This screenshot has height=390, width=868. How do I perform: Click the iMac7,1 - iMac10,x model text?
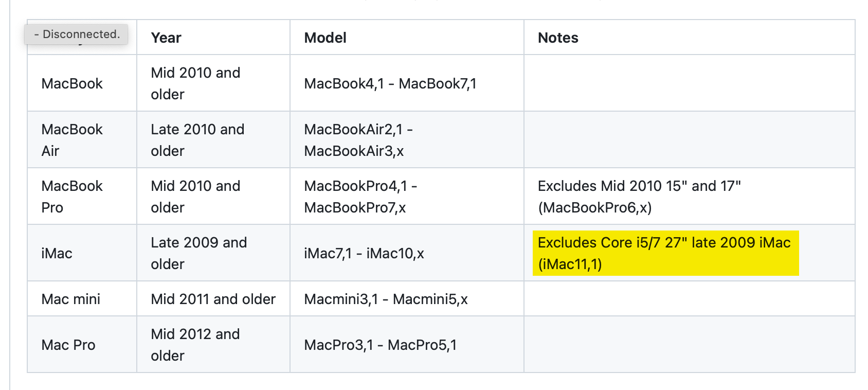tap(364, 254)
